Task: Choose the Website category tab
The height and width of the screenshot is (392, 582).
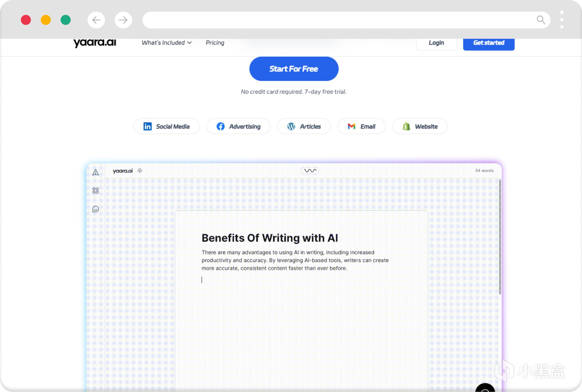Action: pyautogui.click(x=420, y=127)
